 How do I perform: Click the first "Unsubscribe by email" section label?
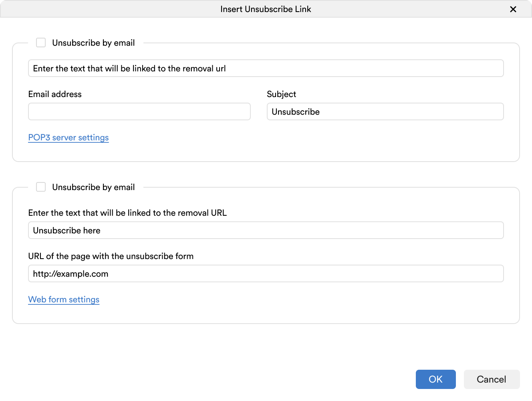(x=93, y=43)
